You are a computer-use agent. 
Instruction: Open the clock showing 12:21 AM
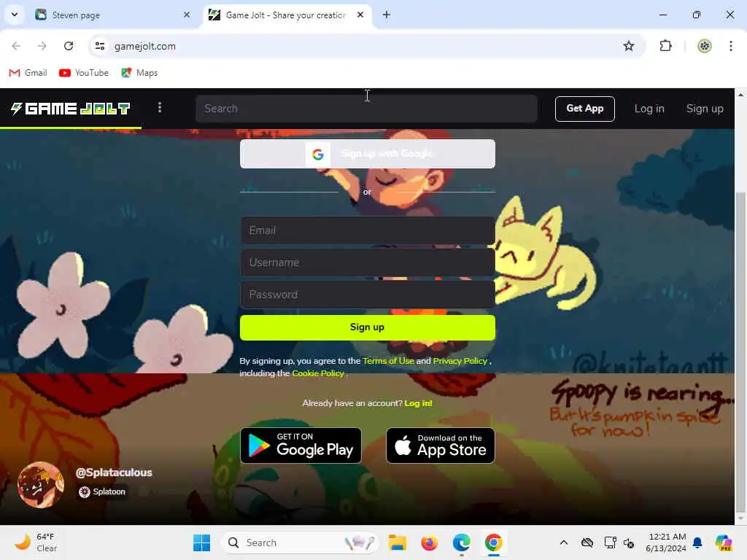[666, 542]
